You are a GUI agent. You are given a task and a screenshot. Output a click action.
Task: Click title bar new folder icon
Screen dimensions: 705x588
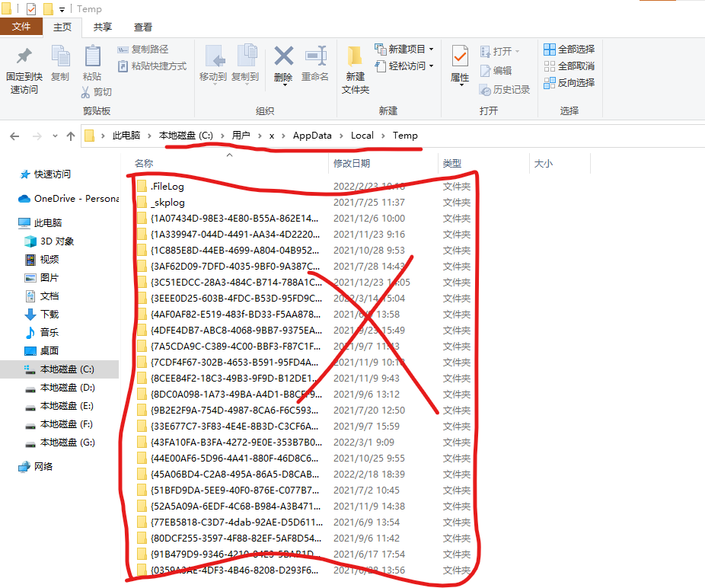(x=48, y=9)
